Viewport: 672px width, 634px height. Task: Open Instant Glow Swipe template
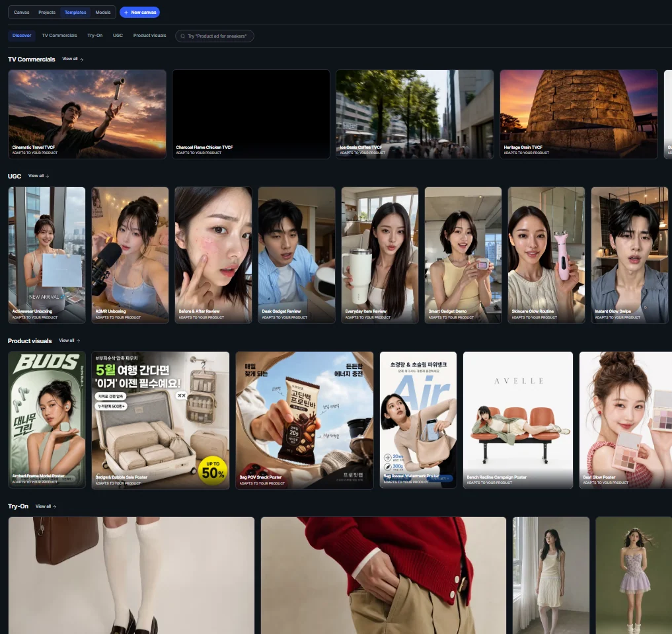630,255
